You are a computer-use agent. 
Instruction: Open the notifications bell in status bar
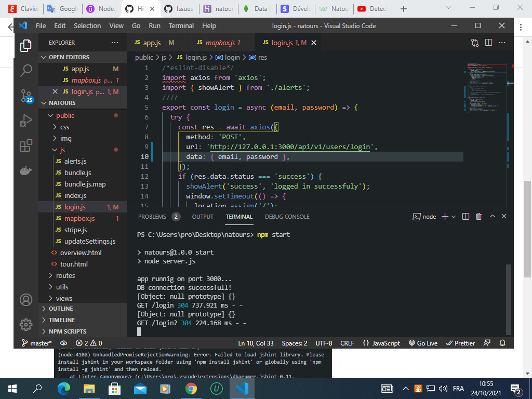point(501,343)
